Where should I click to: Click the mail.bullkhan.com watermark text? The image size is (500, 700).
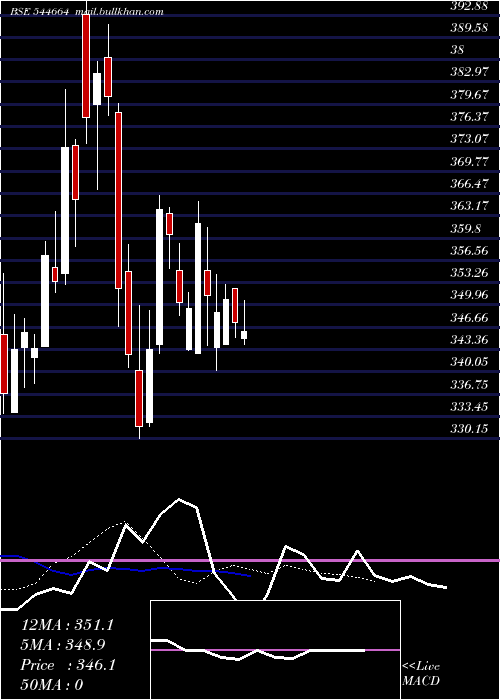119,12
